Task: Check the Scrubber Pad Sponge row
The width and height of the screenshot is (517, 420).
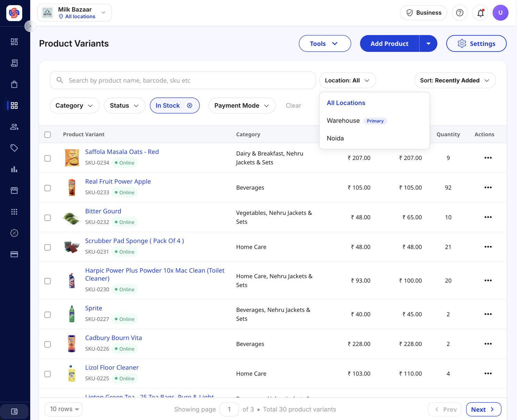Action: coord(48,247)
